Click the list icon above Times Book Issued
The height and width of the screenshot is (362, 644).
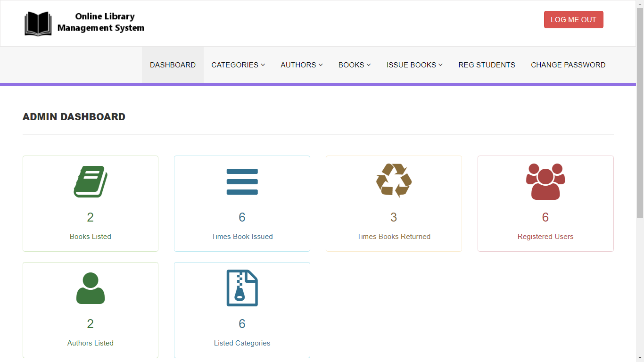pyautogui.click(x=242, y=181)
